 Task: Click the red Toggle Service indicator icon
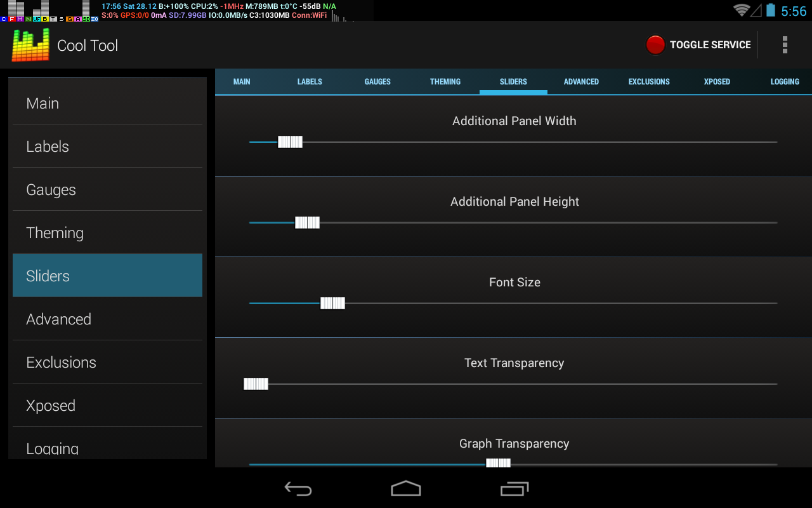pos(655,44)
